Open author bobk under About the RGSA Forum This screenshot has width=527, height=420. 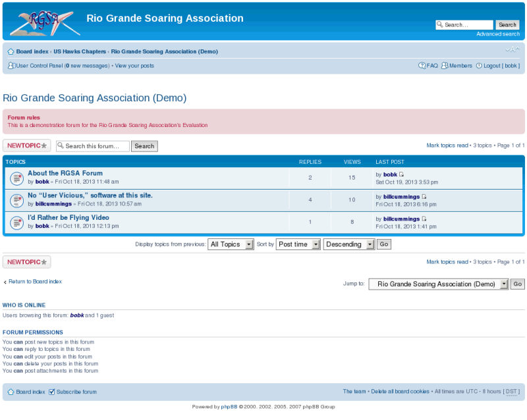click(42, 182)
